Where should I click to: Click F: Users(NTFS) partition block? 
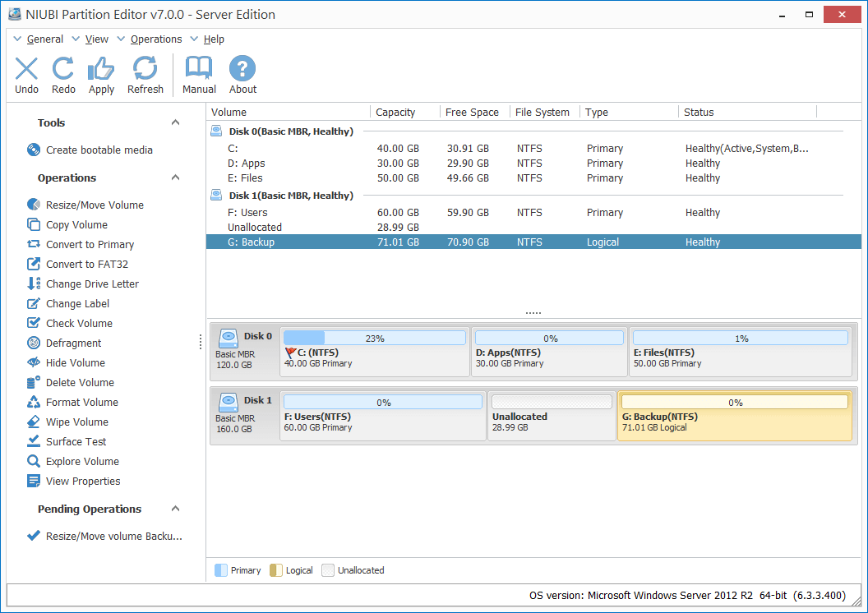[383, 416]
